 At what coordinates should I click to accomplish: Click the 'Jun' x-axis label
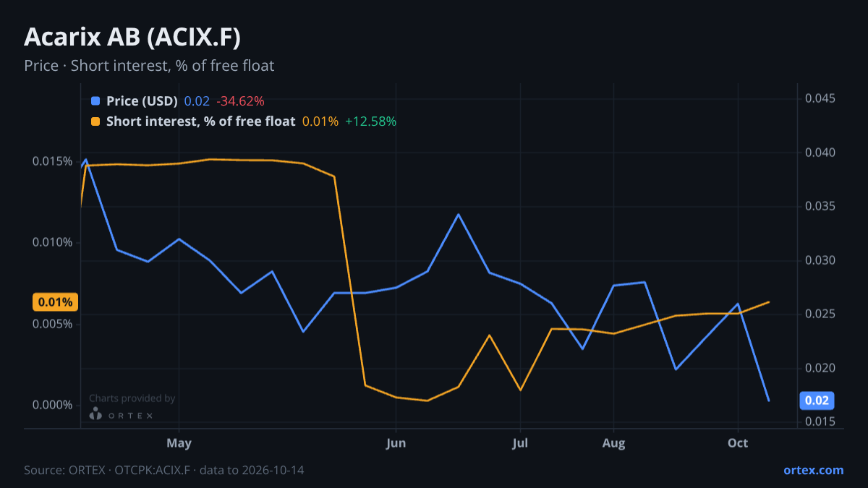pos(396,442)
